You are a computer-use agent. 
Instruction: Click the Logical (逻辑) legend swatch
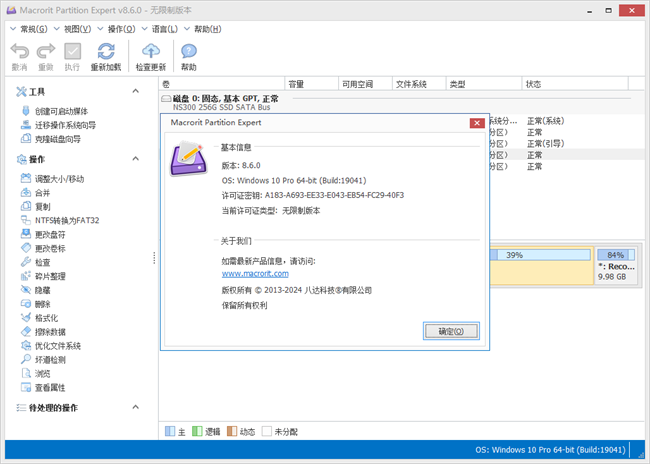[x=197, y=431]
